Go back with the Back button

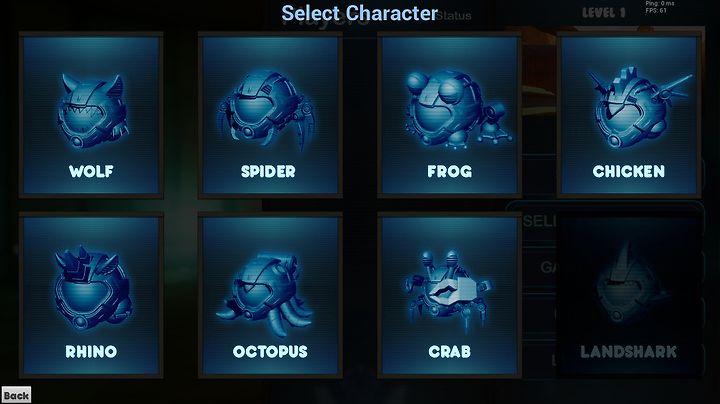[x=16, y=395]
